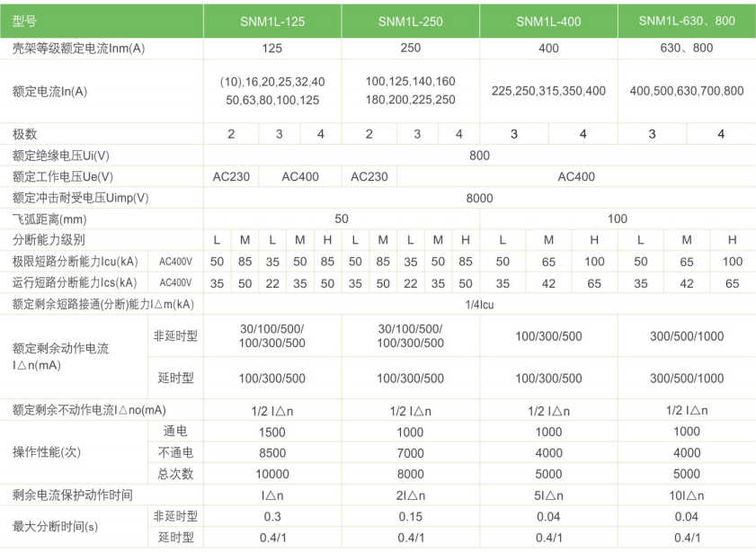Click the "分断能力级别" row label
This screenshot has height=553, width=756.
coord(49,239)
